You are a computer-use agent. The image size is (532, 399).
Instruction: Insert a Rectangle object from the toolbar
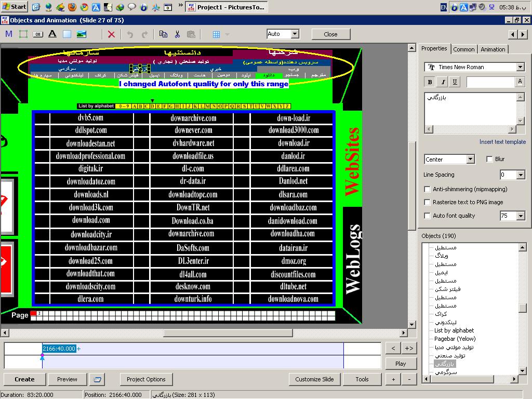[x=67, y=34]
